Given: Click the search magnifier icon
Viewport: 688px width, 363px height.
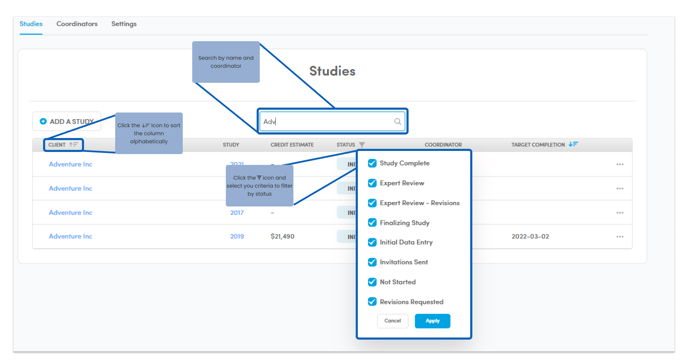Looking at the screenshot, I should pyautogui.click(x=397, y=122).
